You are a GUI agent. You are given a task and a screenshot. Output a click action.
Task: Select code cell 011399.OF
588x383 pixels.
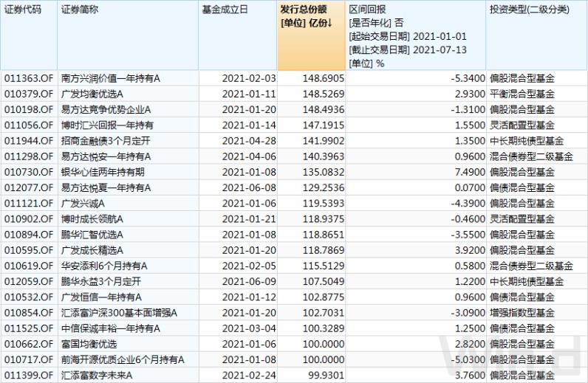(x=29, y=375)
